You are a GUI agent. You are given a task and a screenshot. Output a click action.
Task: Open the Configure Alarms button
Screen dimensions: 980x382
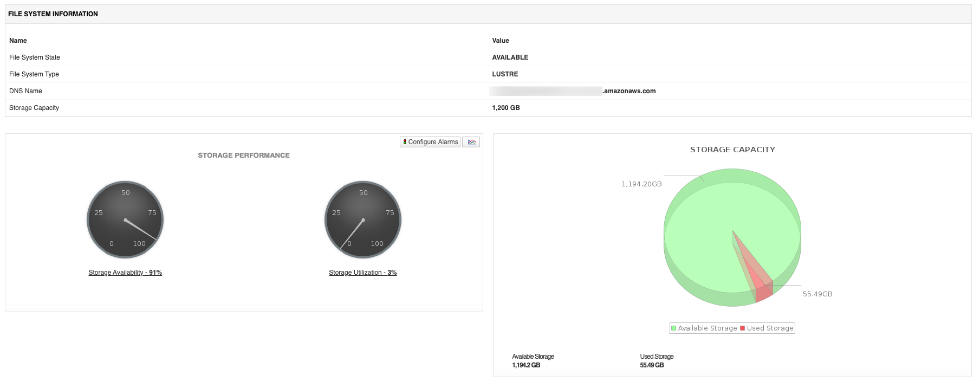[430, 142]
